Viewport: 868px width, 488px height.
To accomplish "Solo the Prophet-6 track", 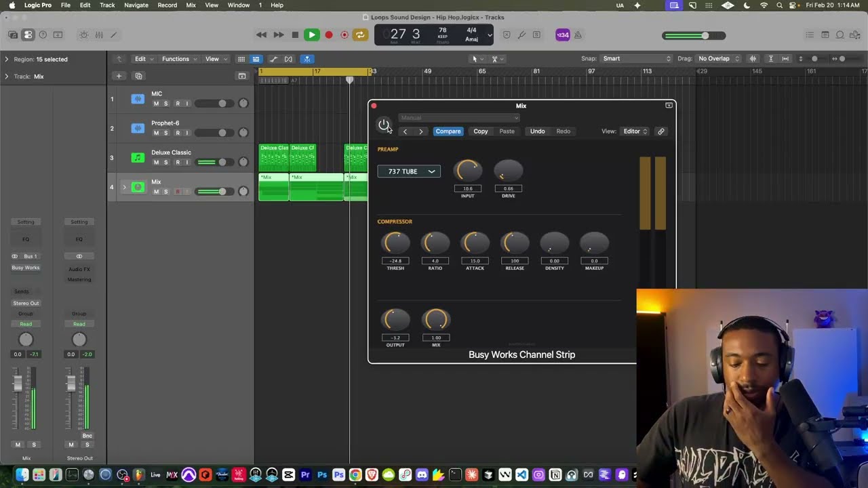I will tap(166, 133).
